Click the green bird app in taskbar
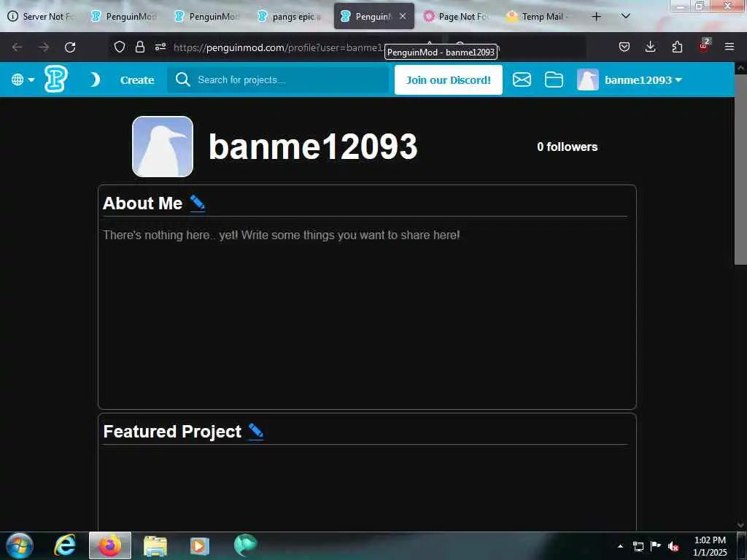747x560 pixels. point(245,545)
